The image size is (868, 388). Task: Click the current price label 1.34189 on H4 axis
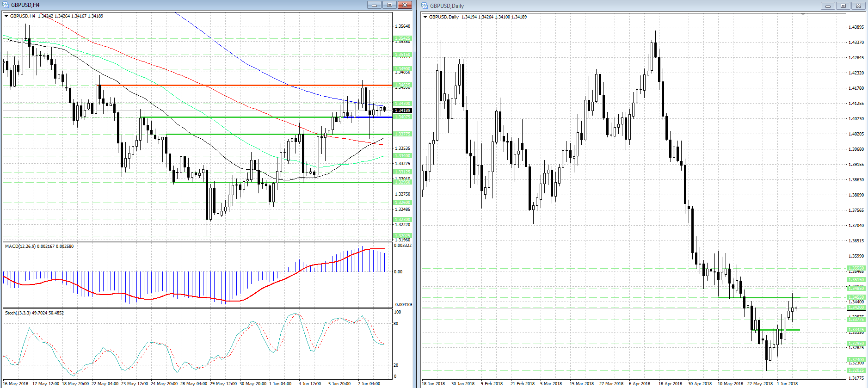(402, 111)
